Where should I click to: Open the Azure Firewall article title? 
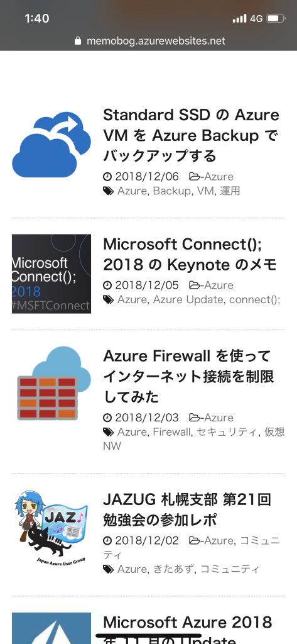tap(188, 376)
